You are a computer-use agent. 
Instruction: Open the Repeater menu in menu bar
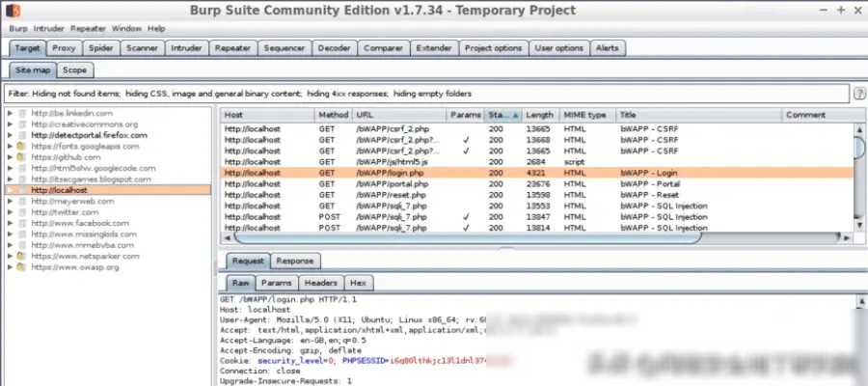click(88, 28)
